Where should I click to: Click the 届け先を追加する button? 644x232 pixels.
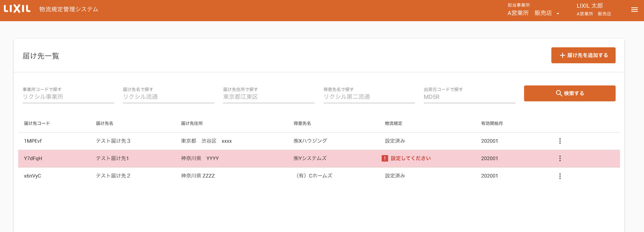coord(583,55)
